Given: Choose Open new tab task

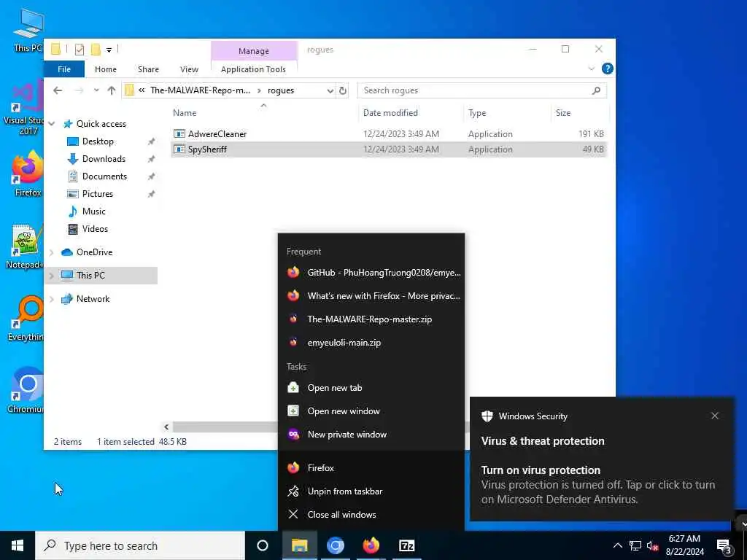Looking at the screenshot, I should 371,388.
